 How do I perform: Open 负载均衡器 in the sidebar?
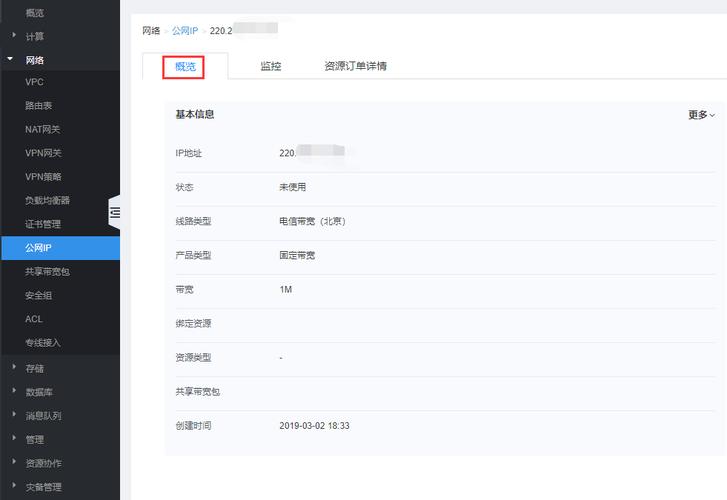coord(47,200)
